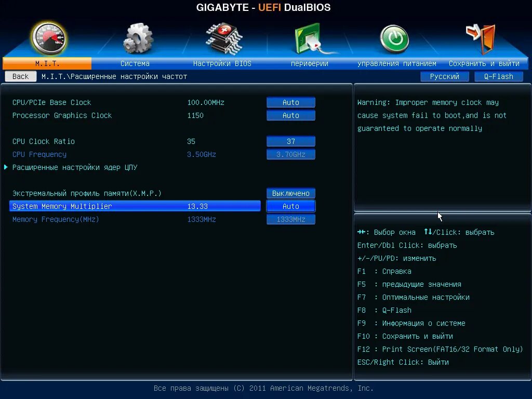This screenshot has height=399, width=532.
Task: Expand Расширенные настройки ядер ЦПУ submenu
Action: pyautogui.click(x=75, y=167)
